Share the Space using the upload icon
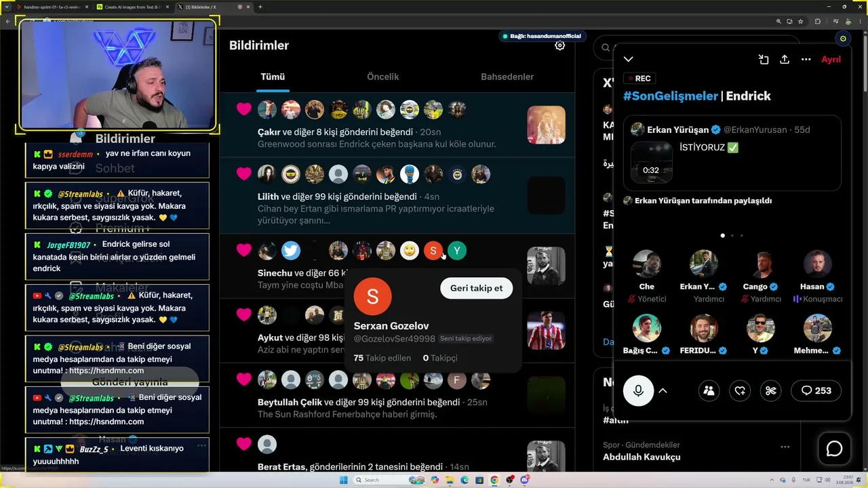The width and height of the screenshot is (868, 488). [785, 60]
